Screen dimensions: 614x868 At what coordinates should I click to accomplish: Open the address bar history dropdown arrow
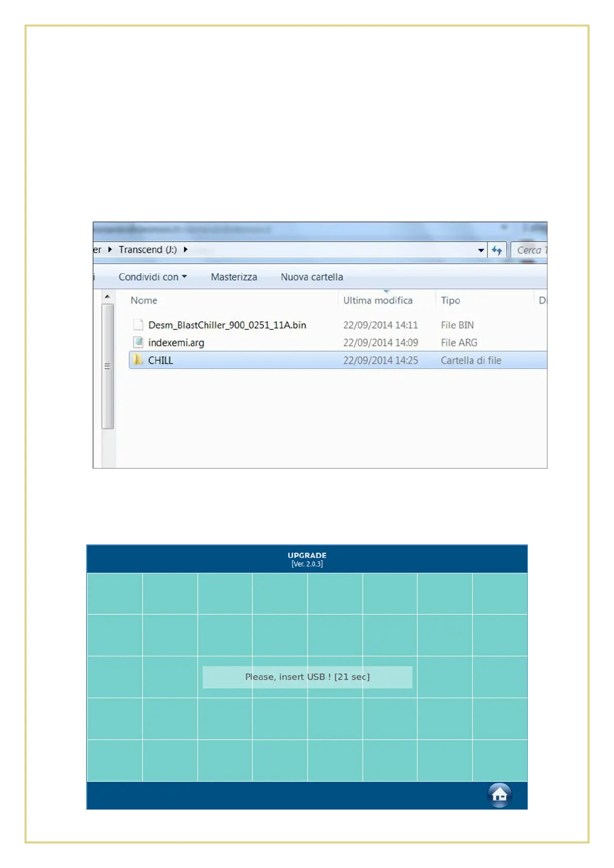pyautogui.click(x=481, y=250)
